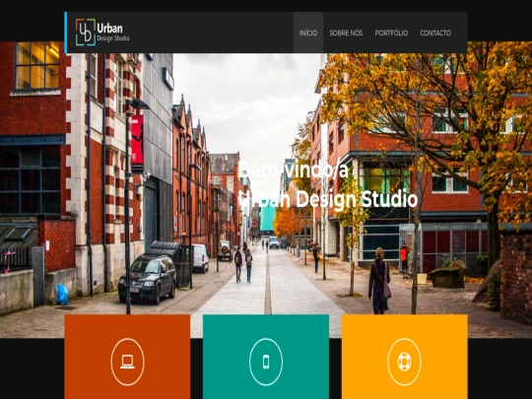Click the smartphone icon on teal card
The height and width of the screenshot is (399, 532).
click(266, 362)
